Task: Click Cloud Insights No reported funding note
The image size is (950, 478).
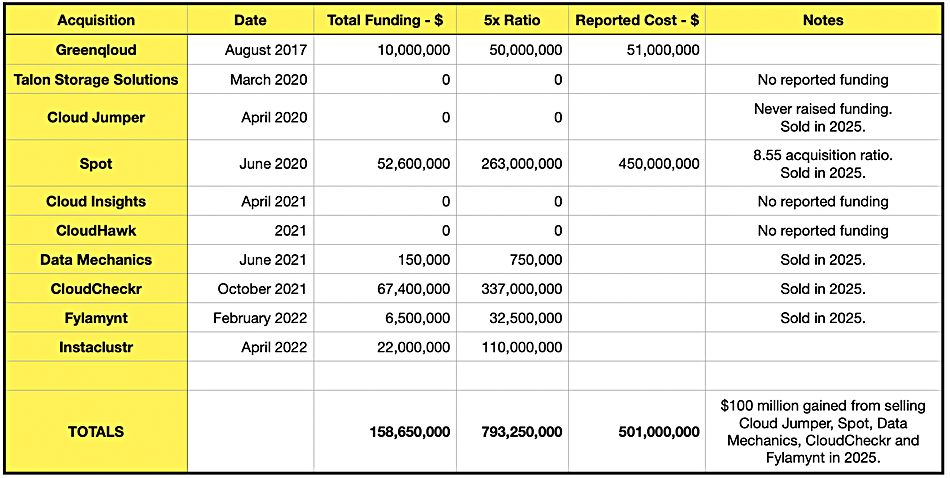Action: point(823,202)
